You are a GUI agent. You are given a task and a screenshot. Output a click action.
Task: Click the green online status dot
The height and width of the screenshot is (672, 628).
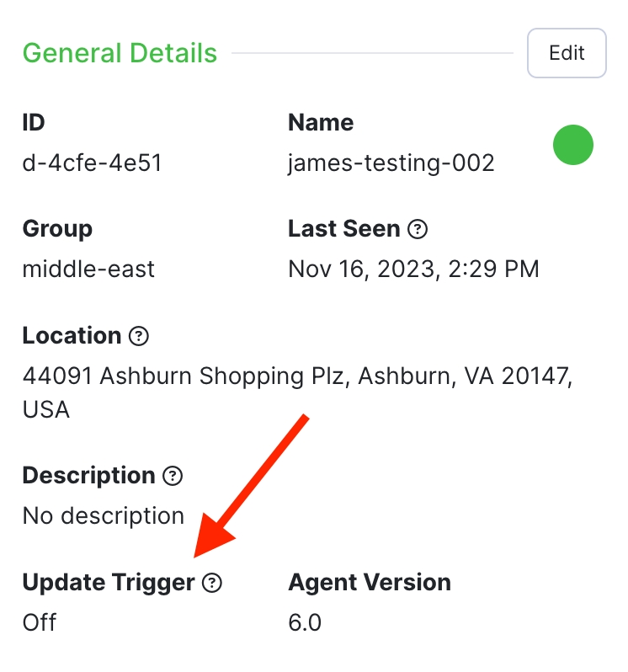[x=573, y=145]
